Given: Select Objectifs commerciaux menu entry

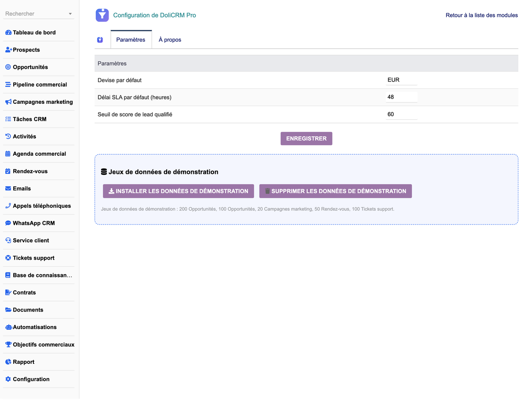Looking at the screenshot, I should [x=43, y=344].
